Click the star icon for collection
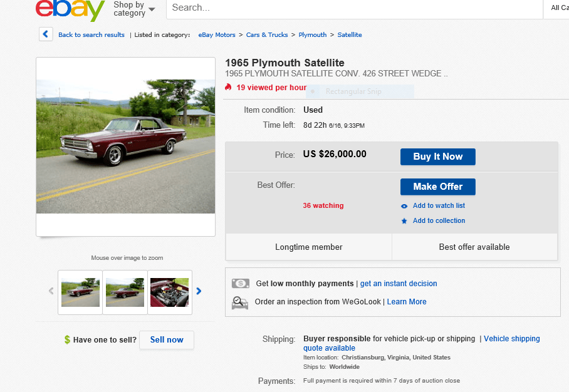569x392 pixels. coord(404,221)
